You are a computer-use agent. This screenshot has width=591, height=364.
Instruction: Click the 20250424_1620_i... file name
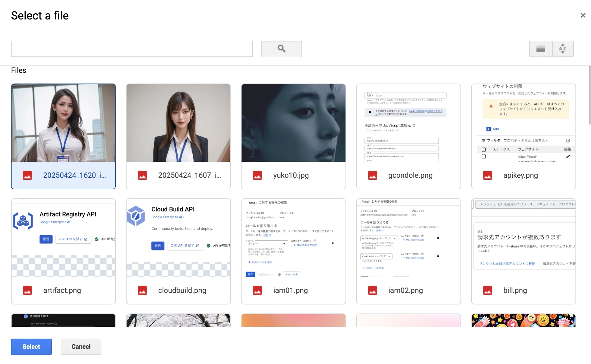(75, 175)
